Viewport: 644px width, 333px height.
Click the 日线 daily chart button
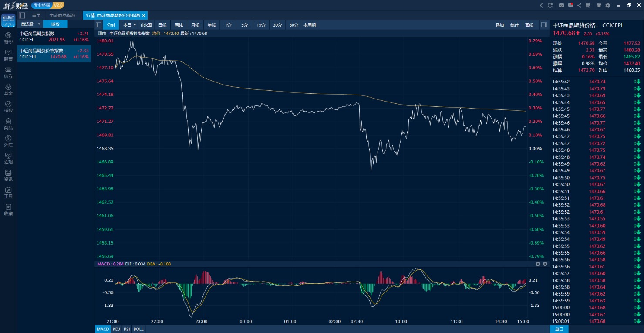click(162, 25)
